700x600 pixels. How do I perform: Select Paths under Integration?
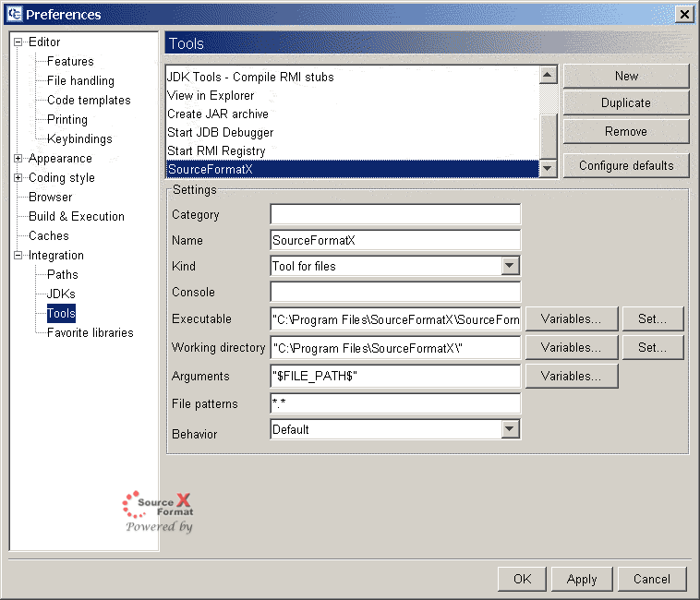(x=63, y=274)
